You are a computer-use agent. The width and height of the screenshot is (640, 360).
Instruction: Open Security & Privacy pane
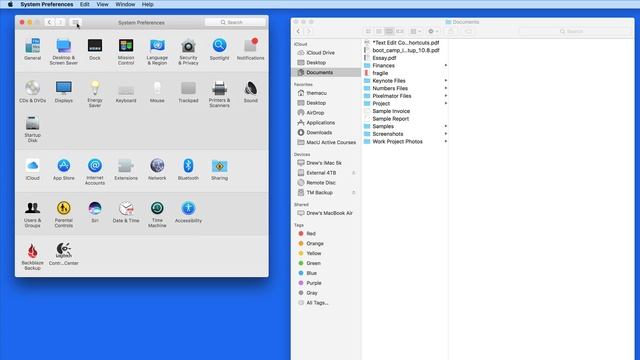(x=188, y=51)
